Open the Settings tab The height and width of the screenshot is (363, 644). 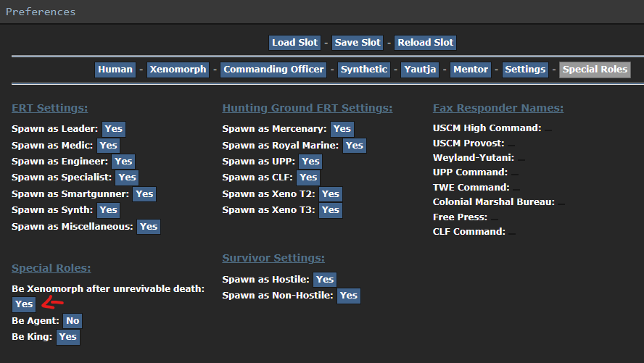pos(525,70)
